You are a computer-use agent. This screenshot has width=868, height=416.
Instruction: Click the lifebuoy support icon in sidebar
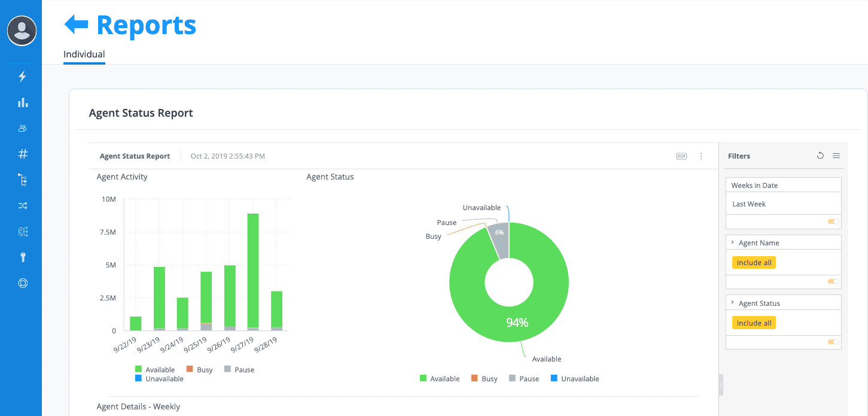pyautogui.click(x=23, y=283)
